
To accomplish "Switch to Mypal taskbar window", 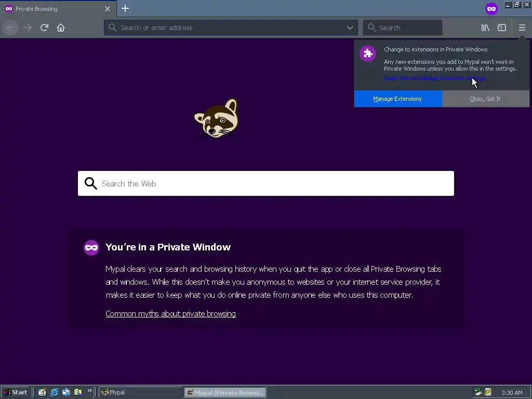I will pos(140,392).
